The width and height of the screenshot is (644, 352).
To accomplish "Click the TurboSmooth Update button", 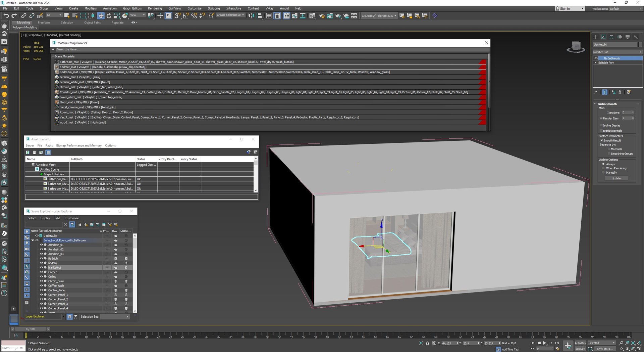I will (x=616, y=178).
